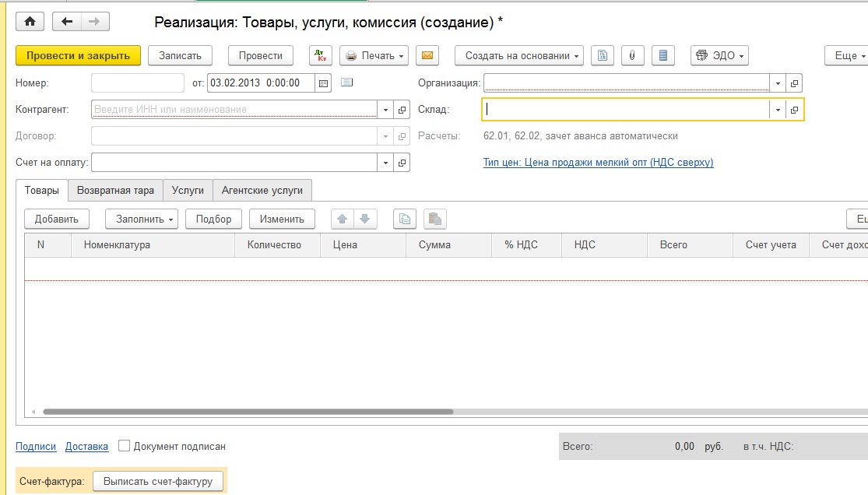Open attached files paperclip icon
Screen dimensions: 868x495
(x=632, y=55)
